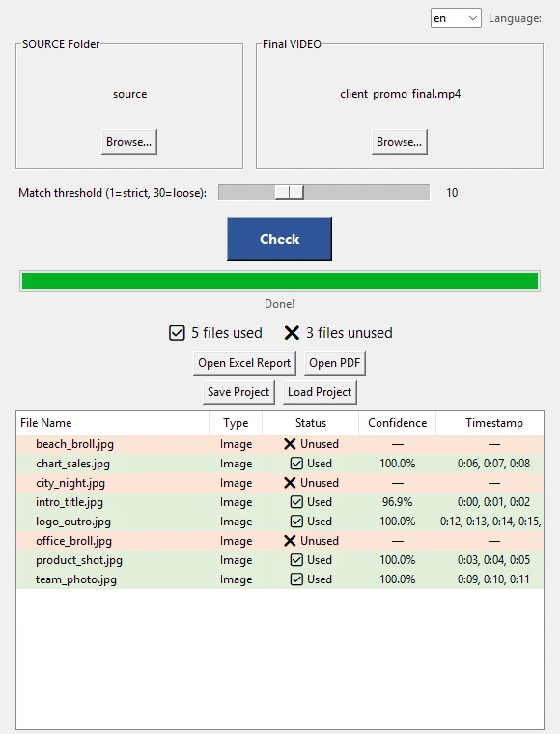Image resolution: width=560 pixels, height=734 pixels.
Task: Click the blue Check button
Action: 279,239
